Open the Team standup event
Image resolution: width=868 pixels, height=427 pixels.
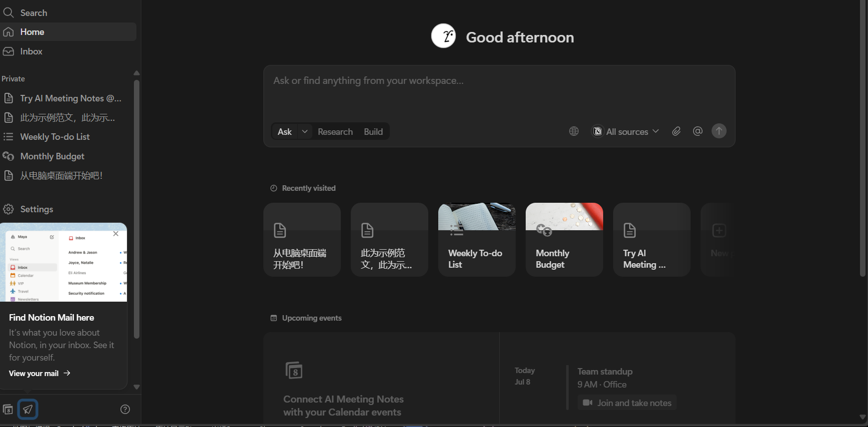(605, 372)
